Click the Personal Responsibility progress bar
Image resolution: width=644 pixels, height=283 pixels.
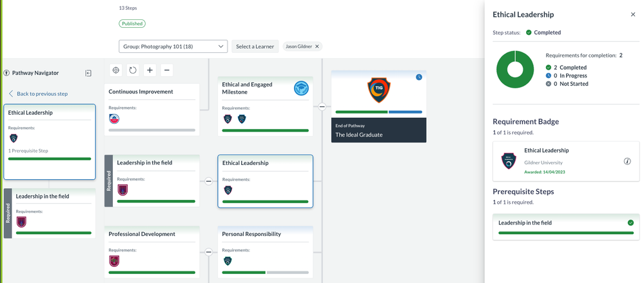pos(265,273)
